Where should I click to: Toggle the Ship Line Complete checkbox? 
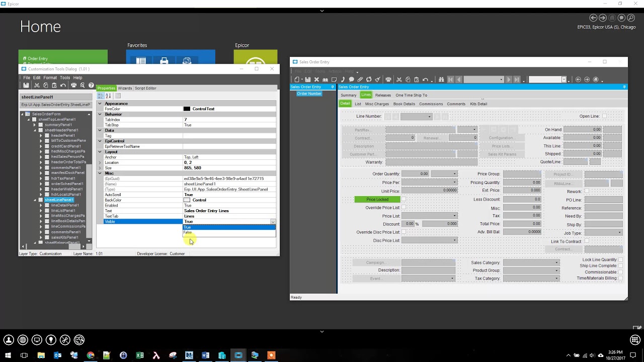click(620, 266)
